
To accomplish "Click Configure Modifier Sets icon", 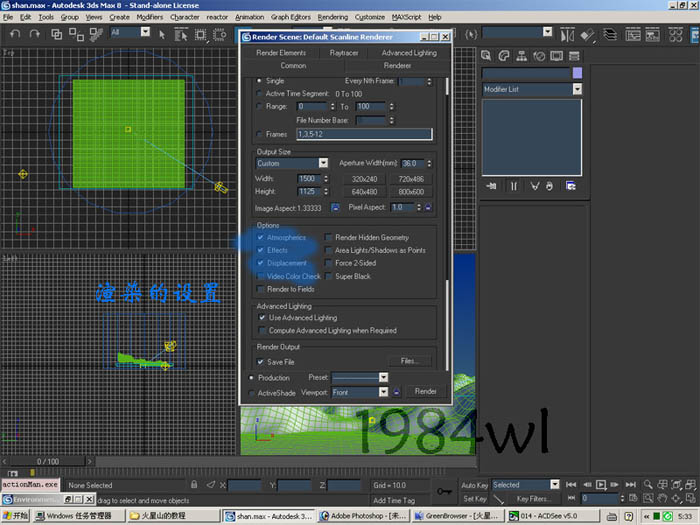I will pyautogui.click(x=571, y=186).
